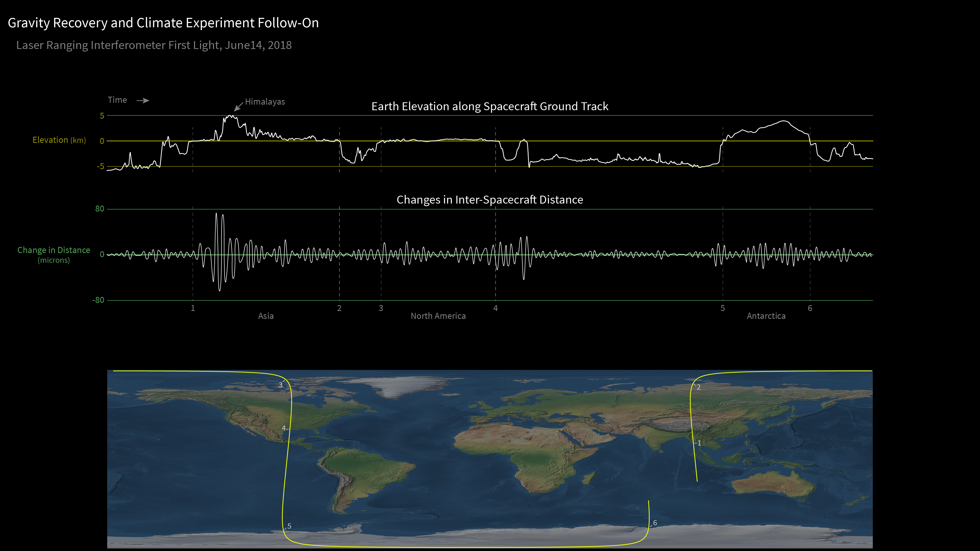Click the "North America" region label under the chart
The width and height of the screenshot is (980, 551).
point(438,316)
